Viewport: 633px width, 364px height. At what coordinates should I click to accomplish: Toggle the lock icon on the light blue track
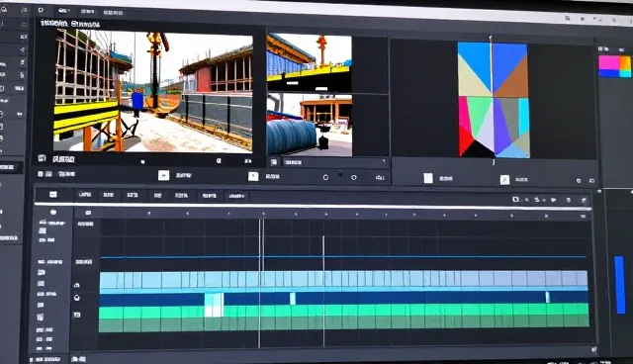click(77, 285)
